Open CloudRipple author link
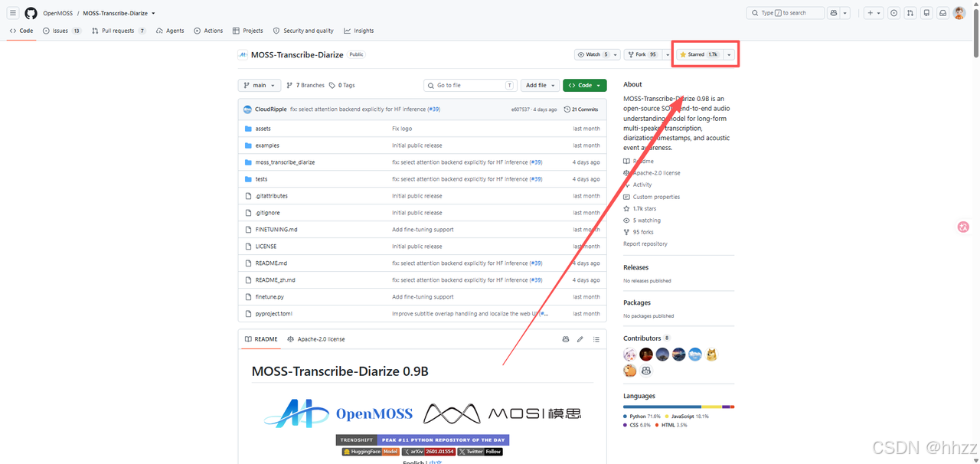The width and height of the screenshot is (980, 464). [x=271, y=109]
